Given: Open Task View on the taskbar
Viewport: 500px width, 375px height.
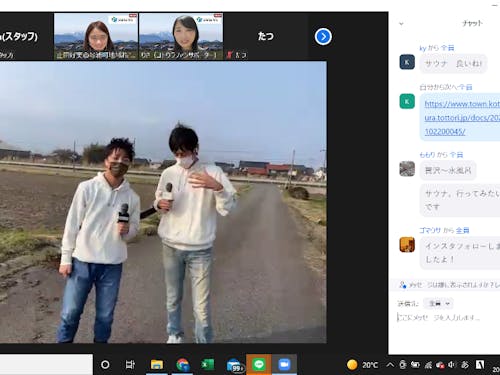Looking at the screenshot, I should click(x=130, y=365).
